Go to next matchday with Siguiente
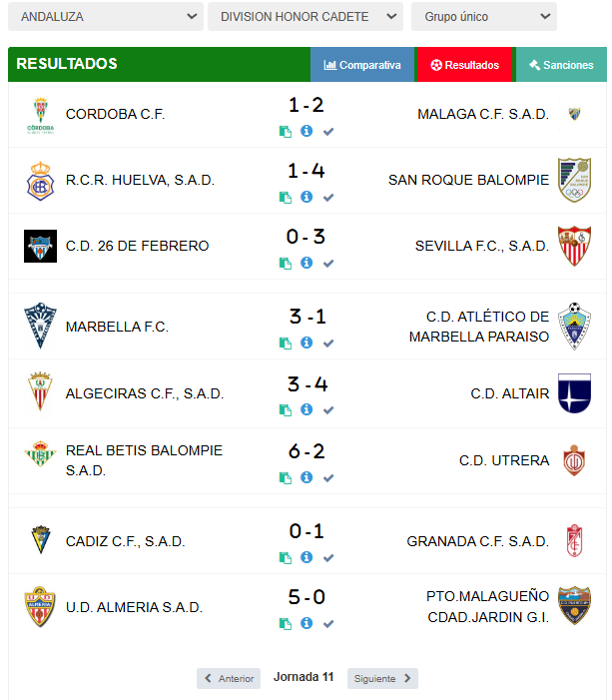Screen dimensions: 612x700 (x=382, y=678)
